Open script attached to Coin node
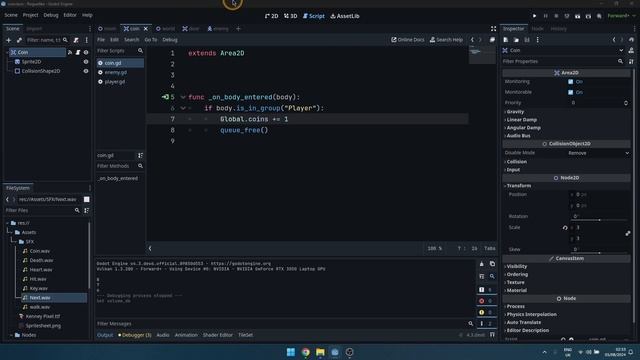 click(x=78, y=52)
